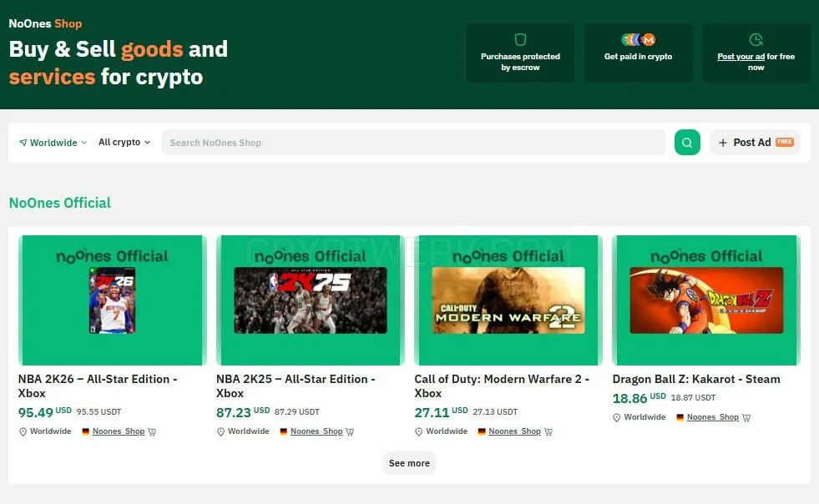Click the NBA 2K26 – All-Star Edition title

[x=98, y=386]
